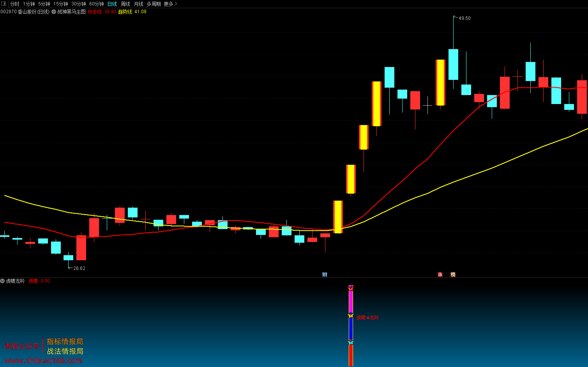Switch to the 5分钟 period tab

tap(44, 4)
